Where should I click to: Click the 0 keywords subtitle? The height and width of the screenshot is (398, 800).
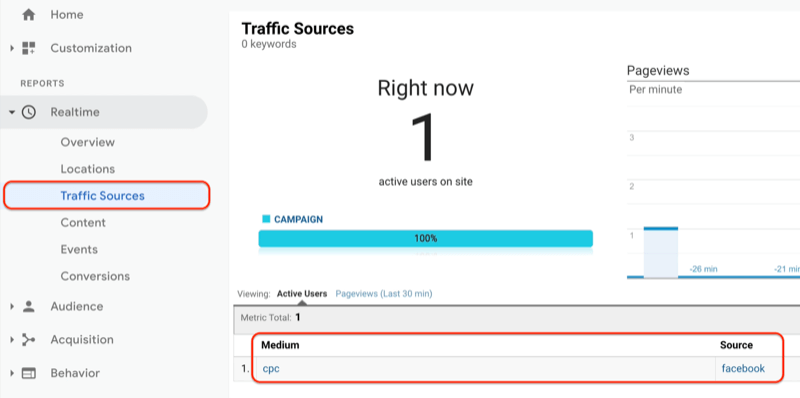(269, 44)
